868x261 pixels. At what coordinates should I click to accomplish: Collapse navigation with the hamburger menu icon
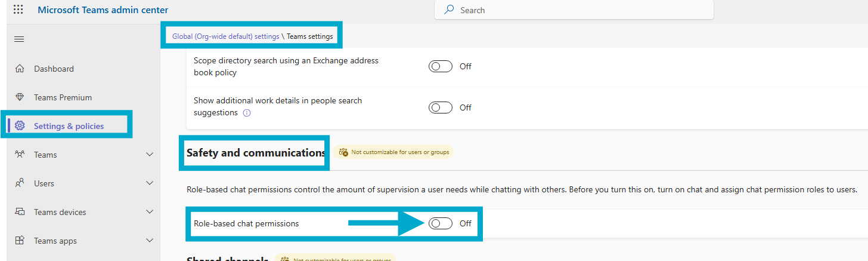pos(19,39)
